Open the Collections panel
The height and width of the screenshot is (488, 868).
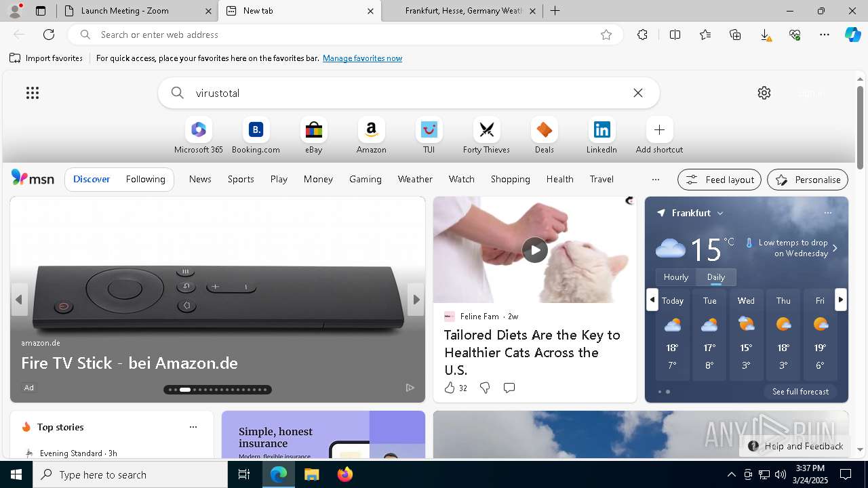tap(735, 35)
